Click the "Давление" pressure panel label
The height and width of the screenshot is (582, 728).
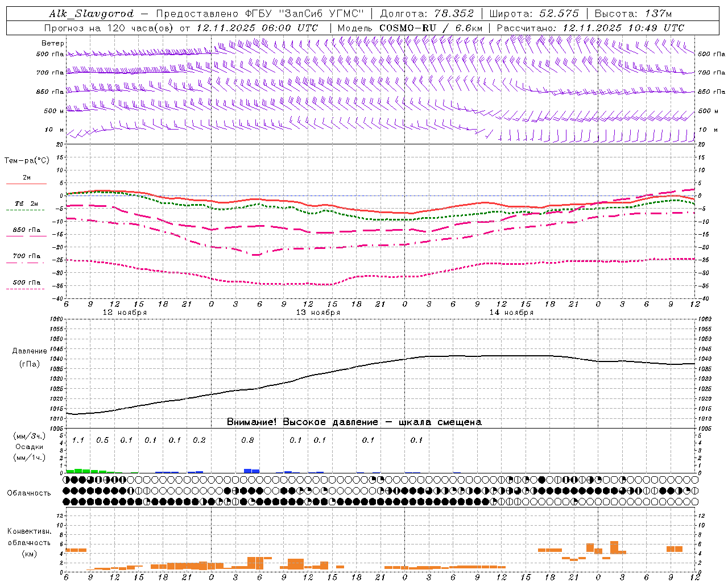(30, 351)
